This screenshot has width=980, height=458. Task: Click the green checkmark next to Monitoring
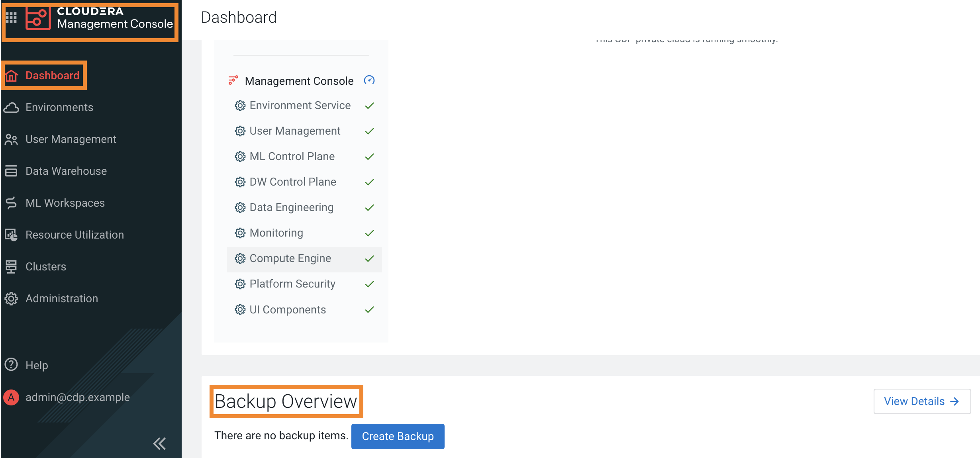click(x=369, y=233)
